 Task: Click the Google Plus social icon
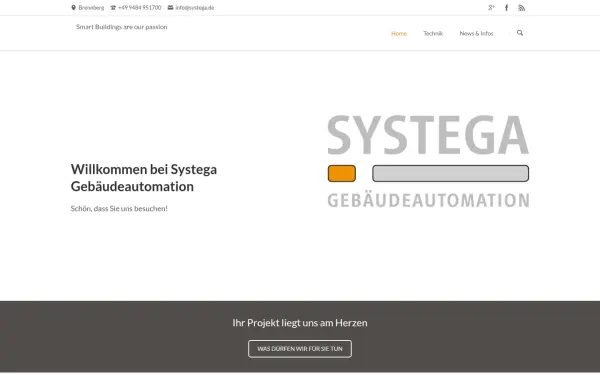click(x=491, y=8)
